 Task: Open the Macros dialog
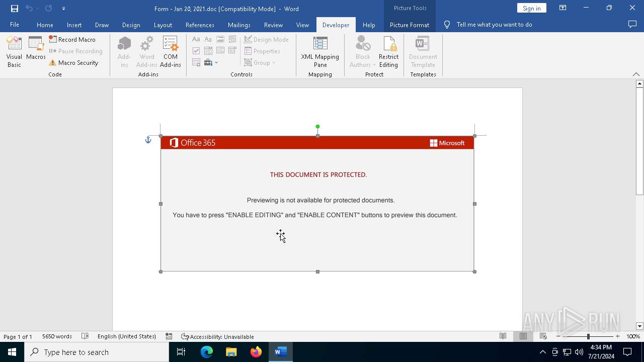point(36,48)
